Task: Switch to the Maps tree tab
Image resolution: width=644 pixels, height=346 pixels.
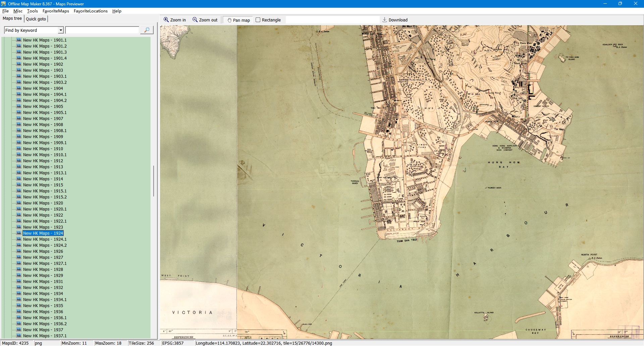Action: point(12,18)
